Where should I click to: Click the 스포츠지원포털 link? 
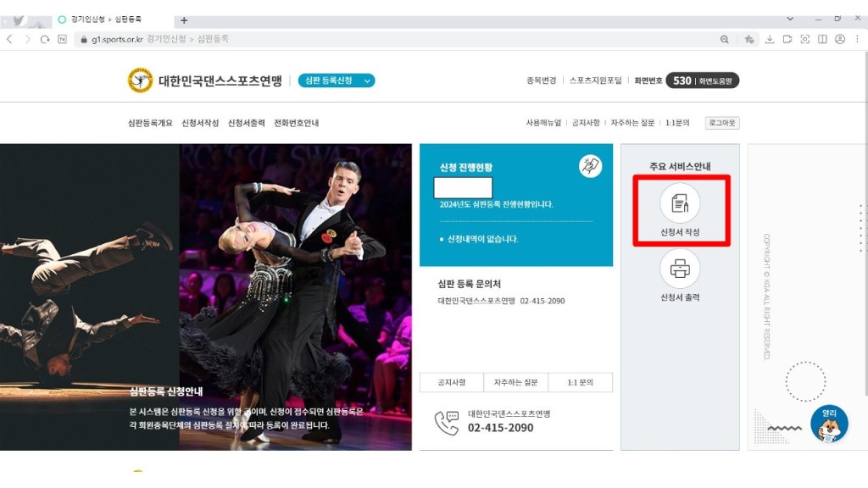597,80
